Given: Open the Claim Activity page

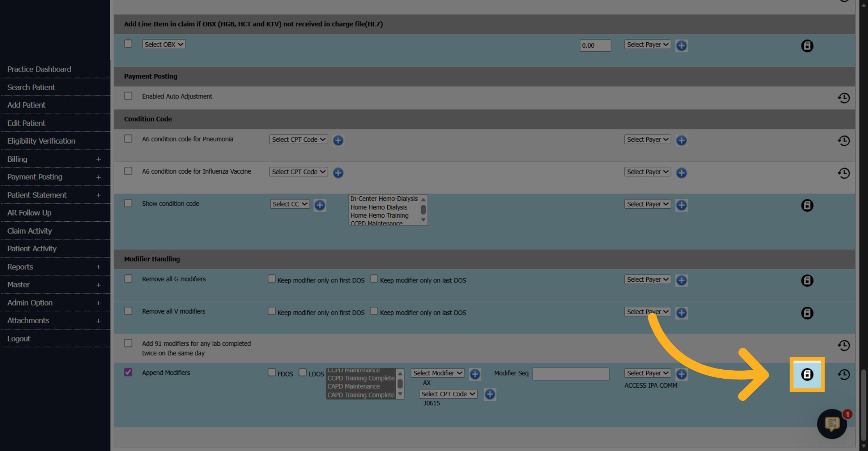Looking at the screenshot, I should [x=30, y=231].
